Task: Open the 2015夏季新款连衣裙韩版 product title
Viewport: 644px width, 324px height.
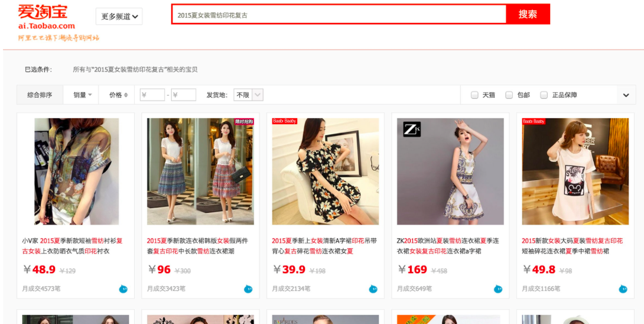Action: point(197,246)
